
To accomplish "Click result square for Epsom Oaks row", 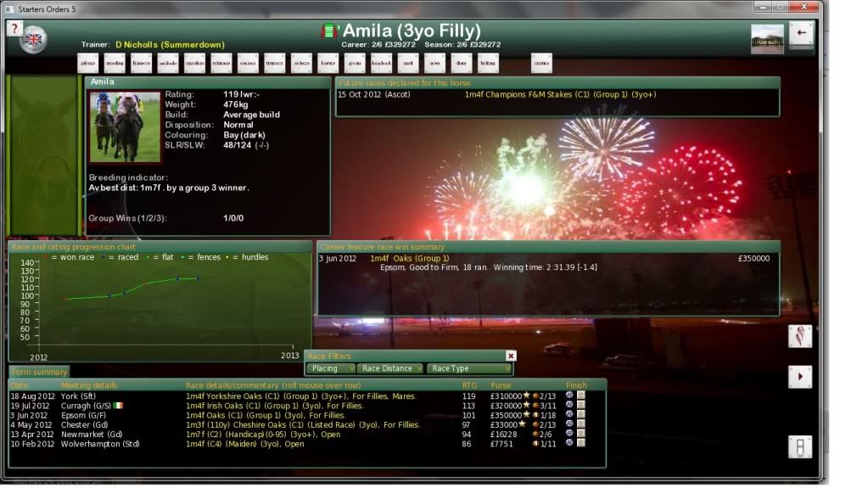I will [x=580, y=414].
